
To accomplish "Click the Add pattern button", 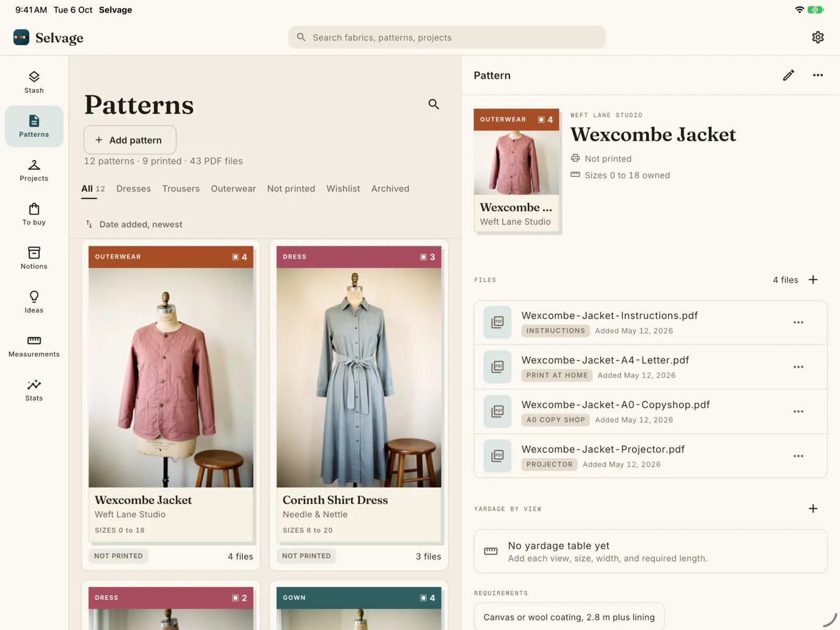I will click(x=130, y=140).
